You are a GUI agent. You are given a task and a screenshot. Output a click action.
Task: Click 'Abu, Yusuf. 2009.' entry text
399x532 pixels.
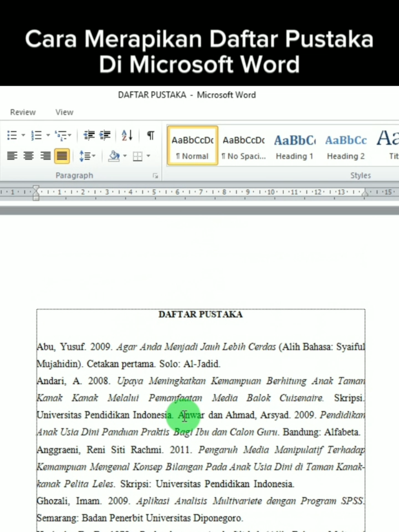tap(74, 347)
